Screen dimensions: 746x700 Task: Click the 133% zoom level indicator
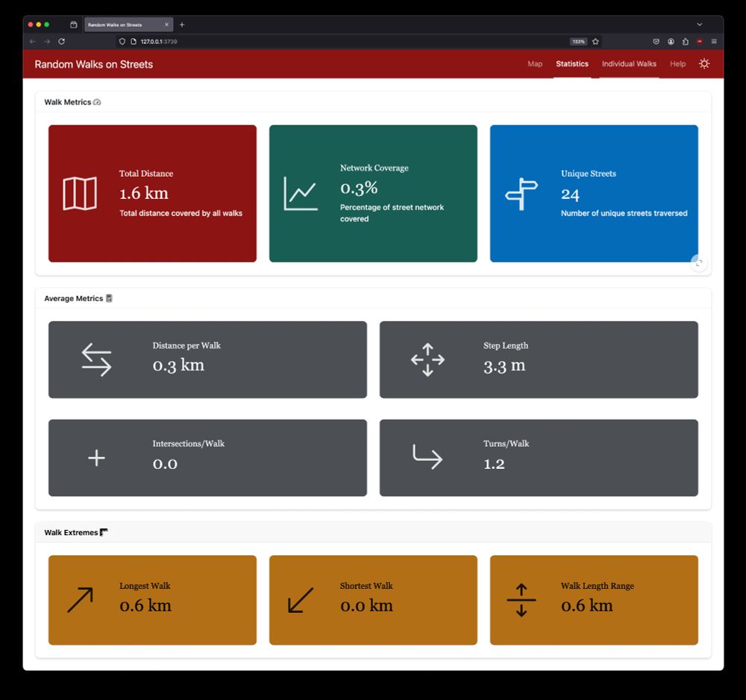[579, 41]
